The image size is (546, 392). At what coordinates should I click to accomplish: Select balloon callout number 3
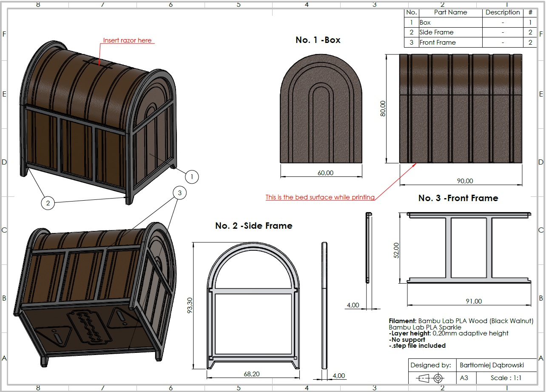180,193
